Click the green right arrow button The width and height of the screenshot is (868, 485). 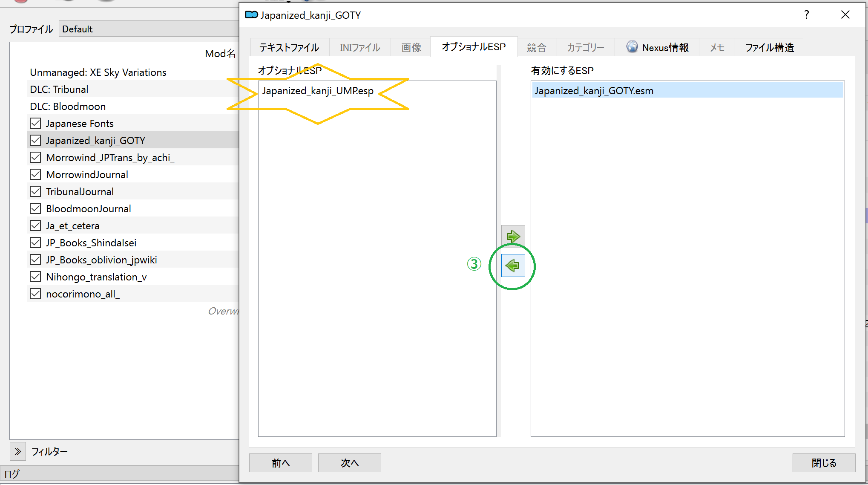click(x=513, y=236)
